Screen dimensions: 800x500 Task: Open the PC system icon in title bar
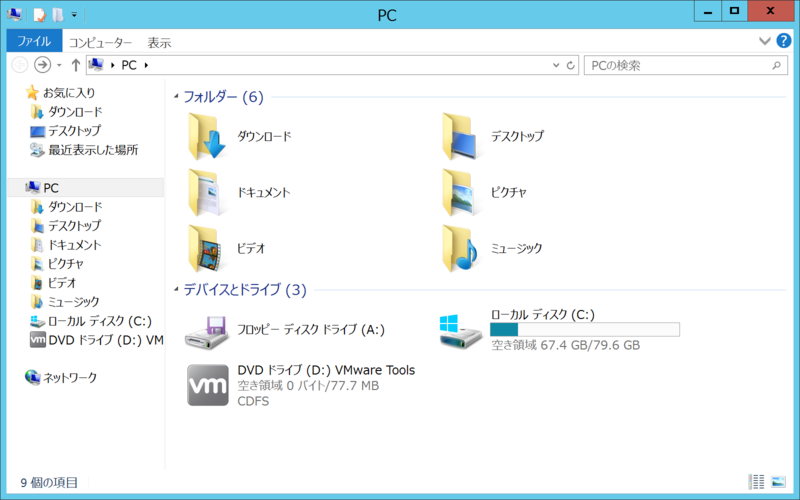pos(14,14)
